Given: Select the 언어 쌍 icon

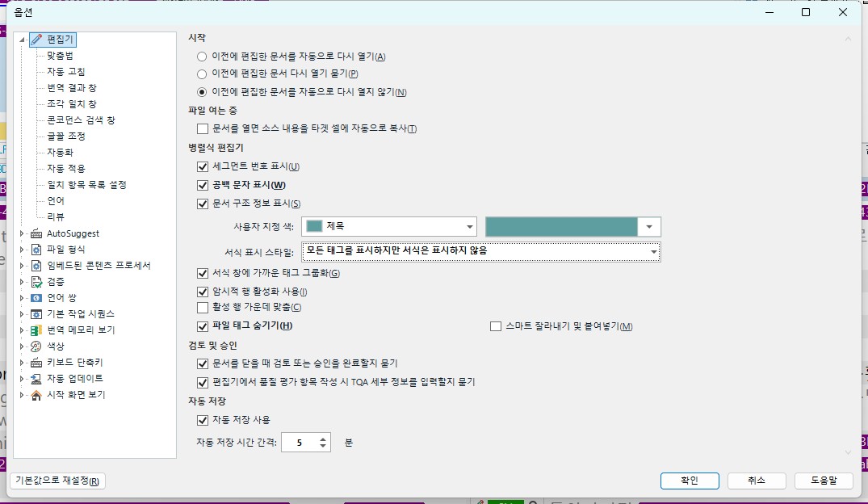Looking at the screenshot, I should [x=36, y=298].
